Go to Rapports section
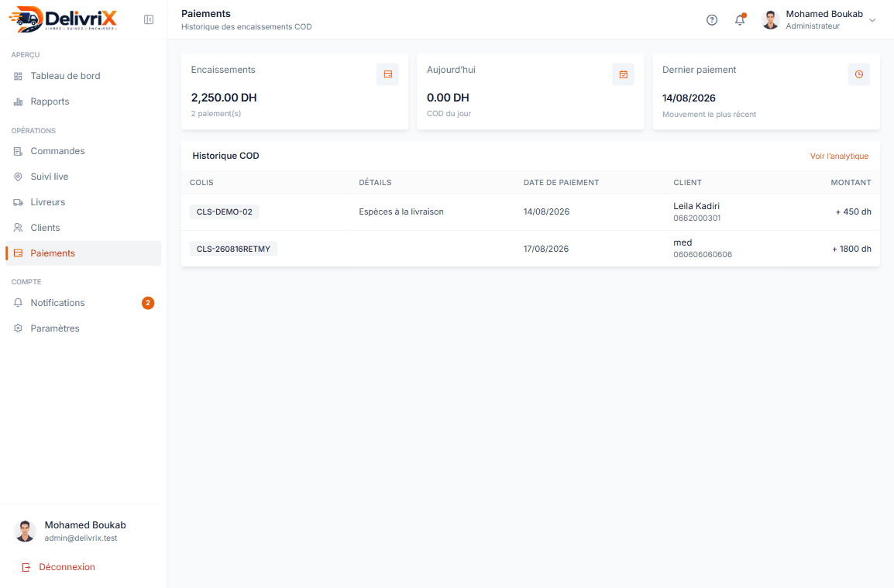This screenshot has height=588, width=894. (x=83, y=101)
